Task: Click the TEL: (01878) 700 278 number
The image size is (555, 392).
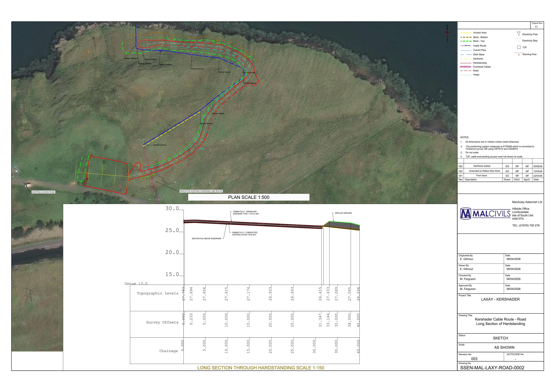Action: pyautogui.click(x=526, y=226)
